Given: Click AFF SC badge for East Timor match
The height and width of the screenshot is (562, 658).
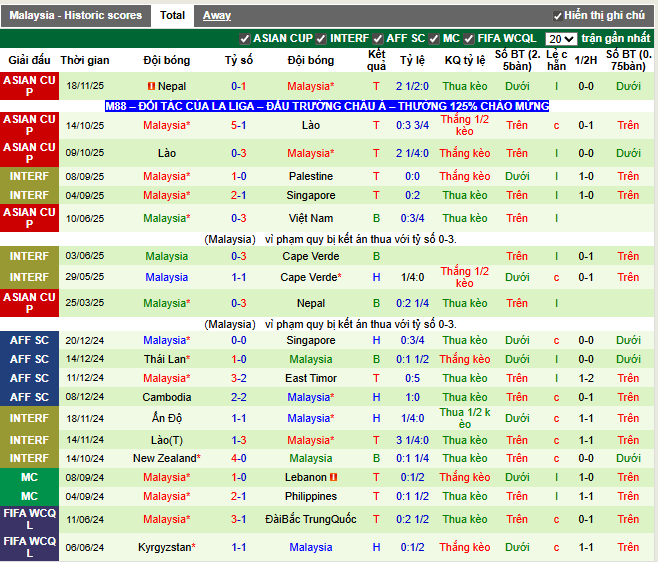Looking at the screenshot, I should pos(29,378).
